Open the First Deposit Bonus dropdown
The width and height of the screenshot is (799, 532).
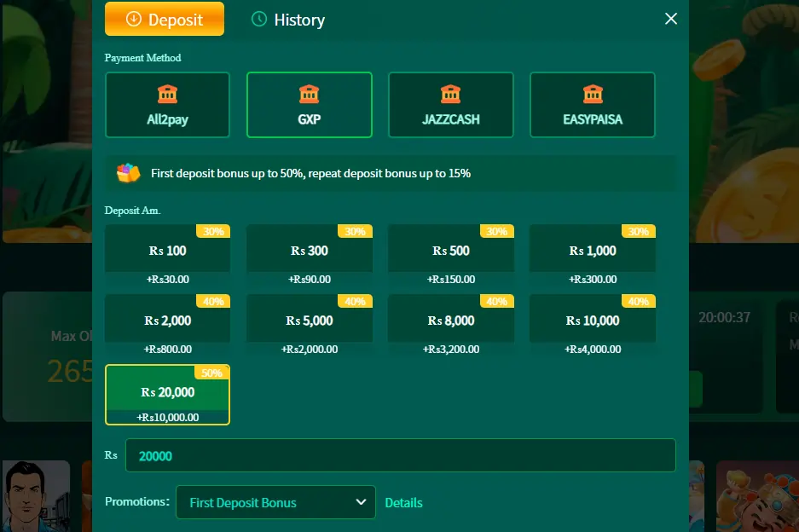[275, 502]
